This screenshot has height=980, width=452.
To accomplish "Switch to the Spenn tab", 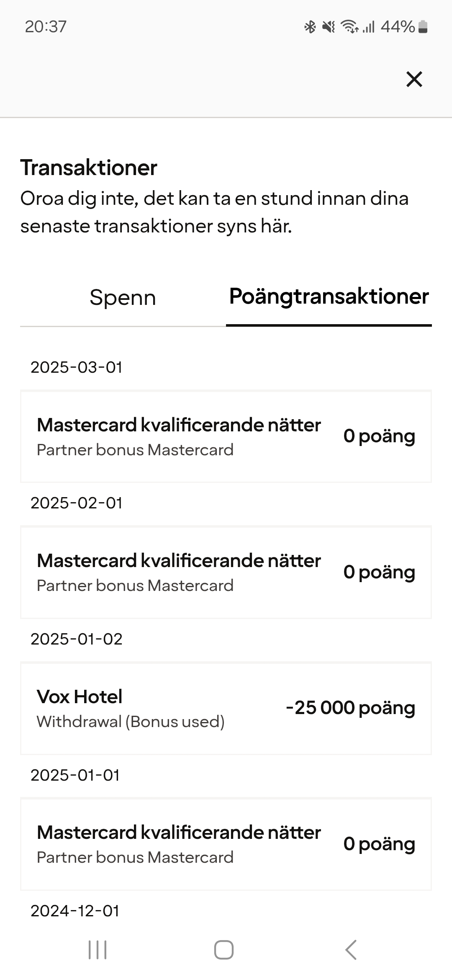I will [123, 298].
